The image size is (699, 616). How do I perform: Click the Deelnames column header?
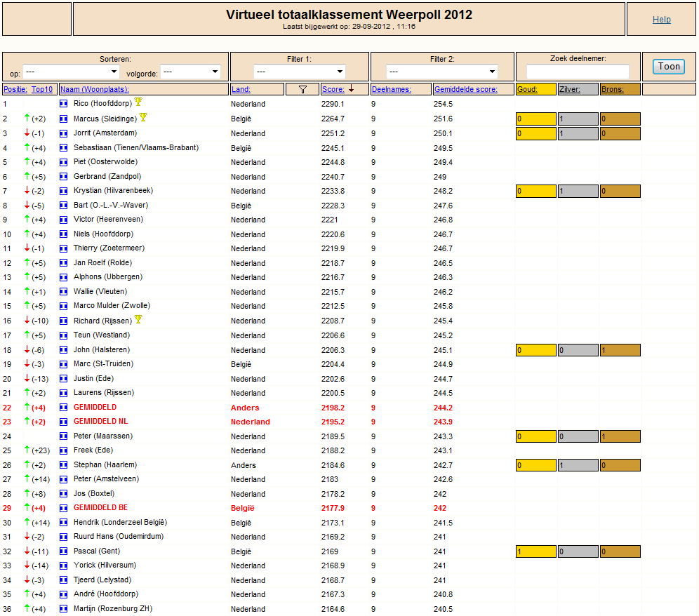[x=392, y=89]
